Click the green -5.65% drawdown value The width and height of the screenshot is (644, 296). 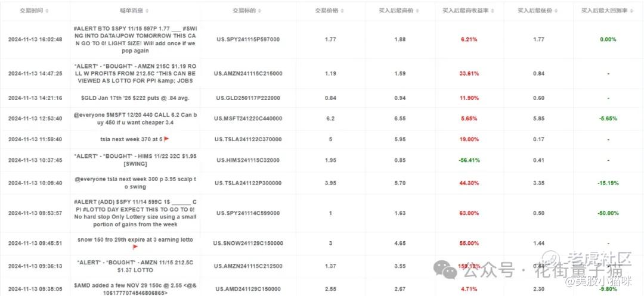pyautogui.click(x=608, y=119)
